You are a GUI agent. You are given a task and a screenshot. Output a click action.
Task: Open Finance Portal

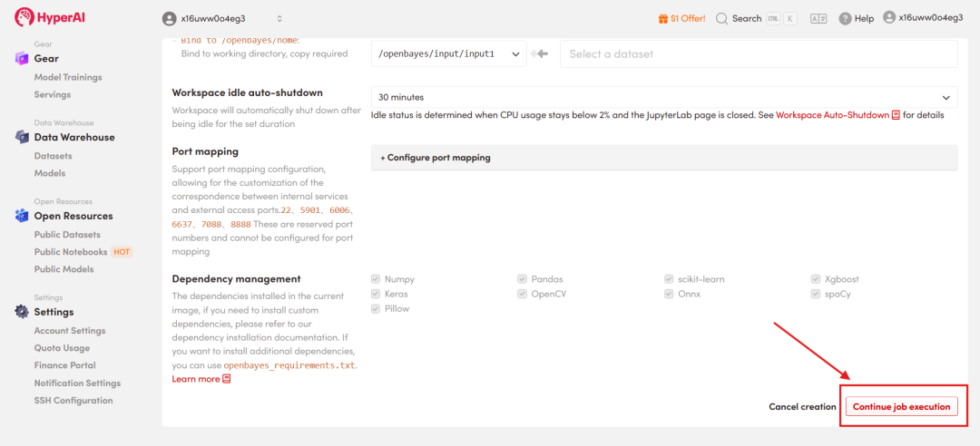pyautogui.click(x=65, y=365)
